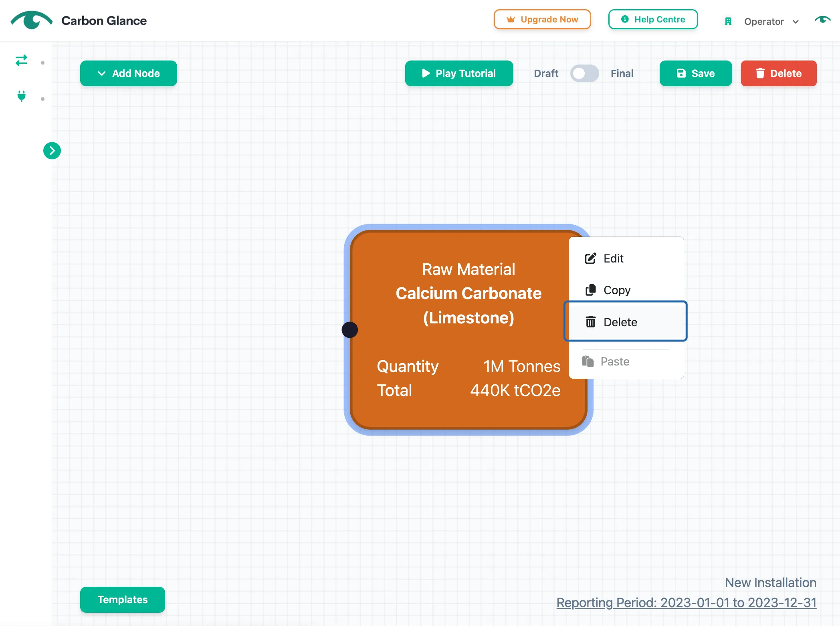Viewport: 840px width, 626px height.
Task: Click the New Installation text
Action: click(770, 582)
